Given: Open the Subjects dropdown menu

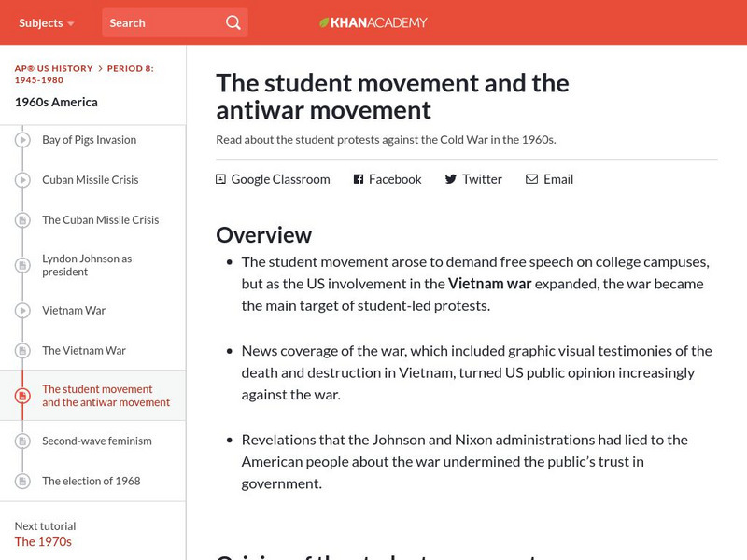Looking at the screenshot, I should [47, 22].
